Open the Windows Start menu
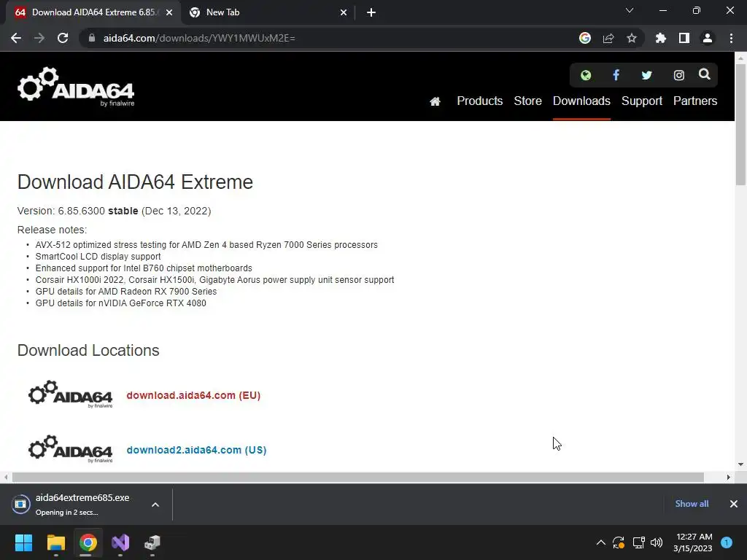747x560 pixels. pyautogui.click(x=23, y=542)
